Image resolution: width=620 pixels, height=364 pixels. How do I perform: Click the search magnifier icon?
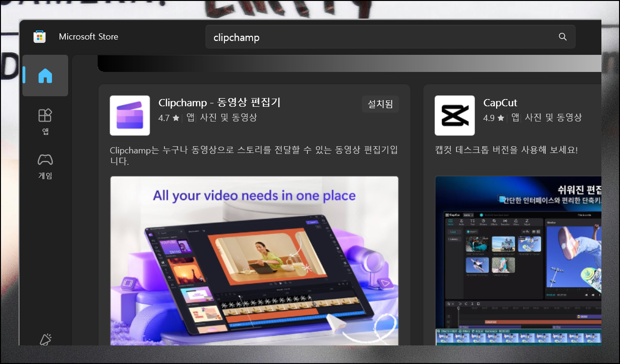[x=563, y=37]
